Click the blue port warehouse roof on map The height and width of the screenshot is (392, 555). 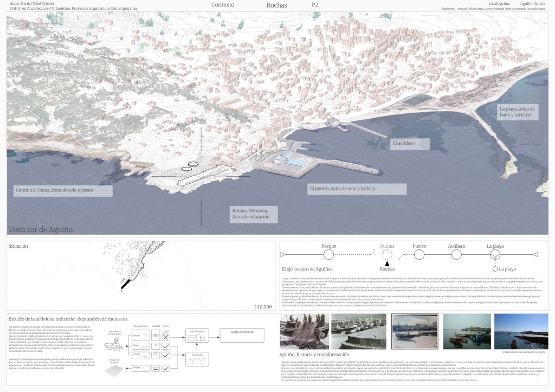(295, 163)
